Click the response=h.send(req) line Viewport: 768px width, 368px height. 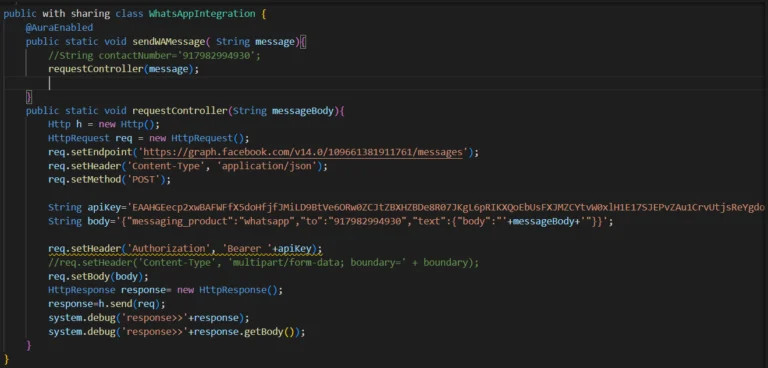click(x=106, y=304)
